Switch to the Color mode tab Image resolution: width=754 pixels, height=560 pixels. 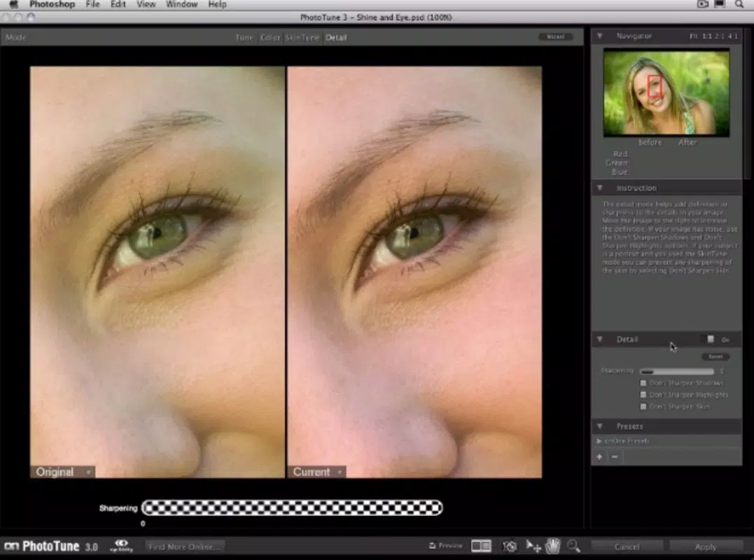pos(270,38)
